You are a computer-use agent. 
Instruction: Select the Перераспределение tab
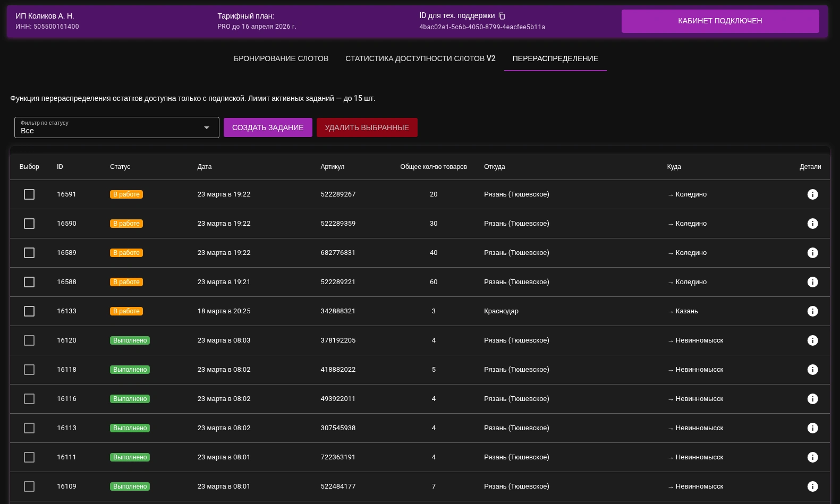click(555, 58)
